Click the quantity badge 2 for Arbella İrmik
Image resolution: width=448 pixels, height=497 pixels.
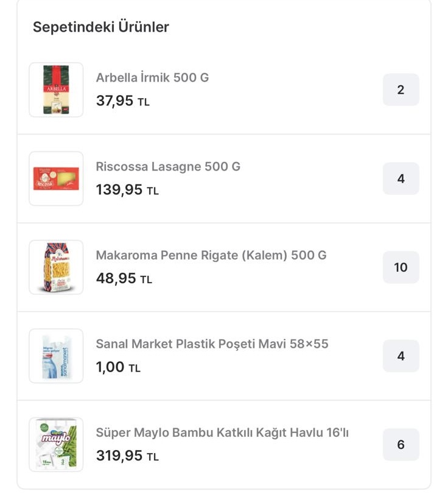[x=401, y=90]
